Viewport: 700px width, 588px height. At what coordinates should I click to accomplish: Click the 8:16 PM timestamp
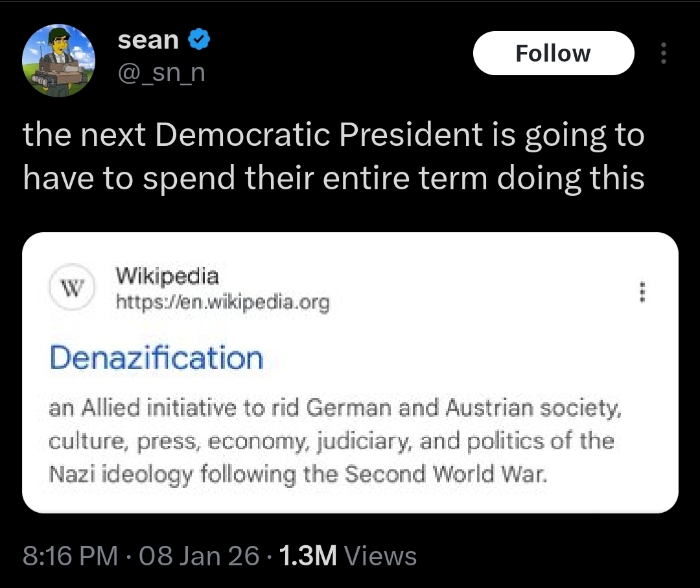point(70,556)
